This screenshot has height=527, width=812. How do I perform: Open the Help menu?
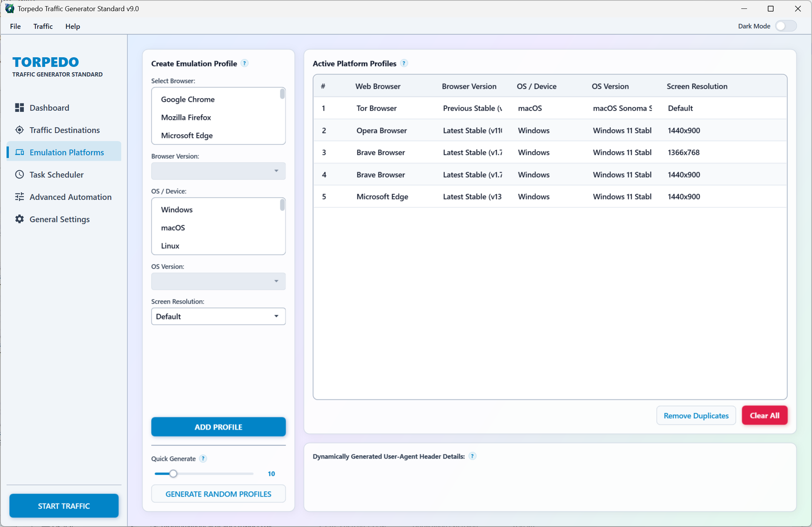(73, 26)
